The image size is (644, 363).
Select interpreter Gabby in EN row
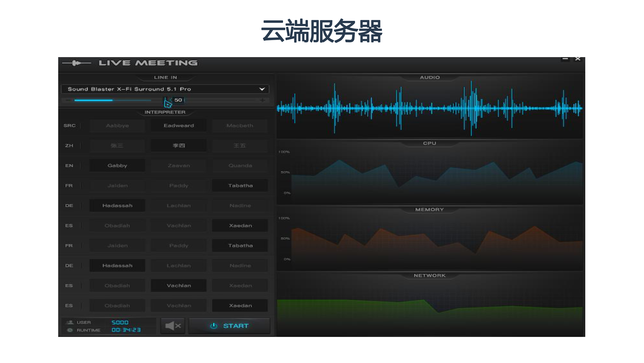tap(117, 166)
